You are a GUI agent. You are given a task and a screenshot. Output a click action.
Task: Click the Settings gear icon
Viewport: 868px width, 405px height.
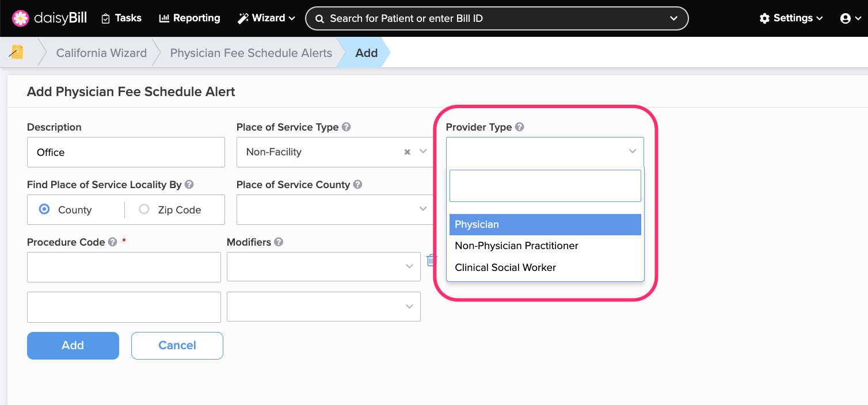(764, 18)
